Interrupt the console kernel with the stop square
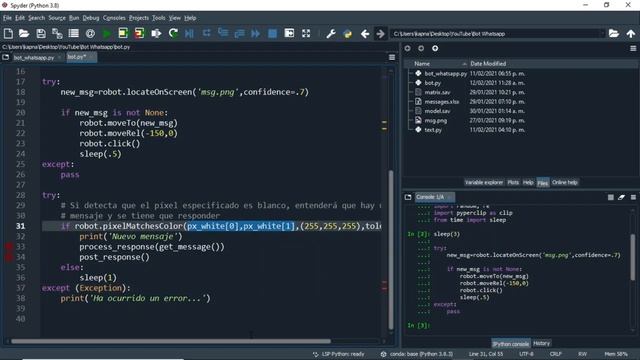 click(x=611, y=197)
